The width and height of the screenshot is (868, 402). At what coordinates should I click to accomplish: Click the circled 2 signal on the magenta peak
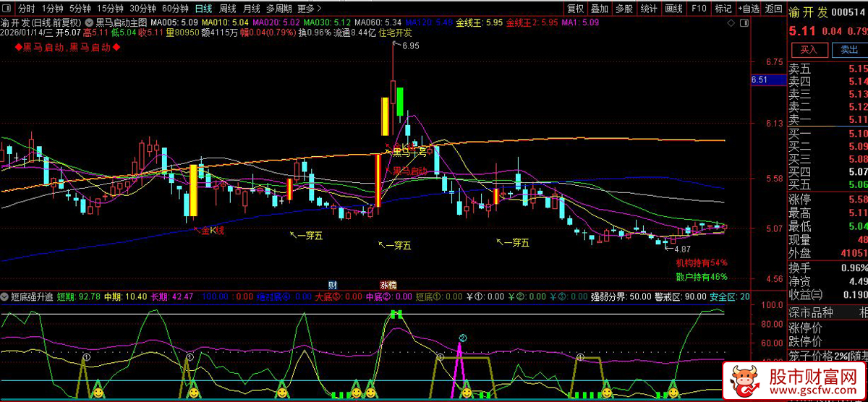coord(463,338)
